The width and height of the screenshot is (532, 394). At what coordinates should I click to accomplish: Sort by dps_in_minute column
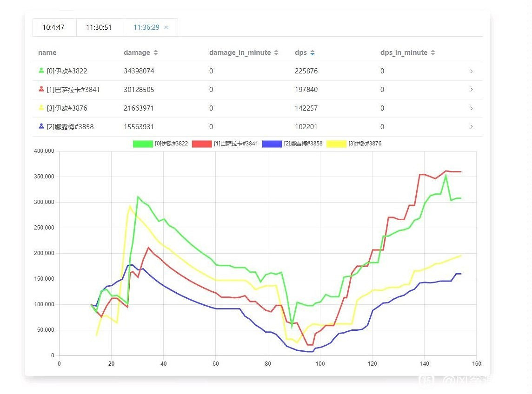433,53
